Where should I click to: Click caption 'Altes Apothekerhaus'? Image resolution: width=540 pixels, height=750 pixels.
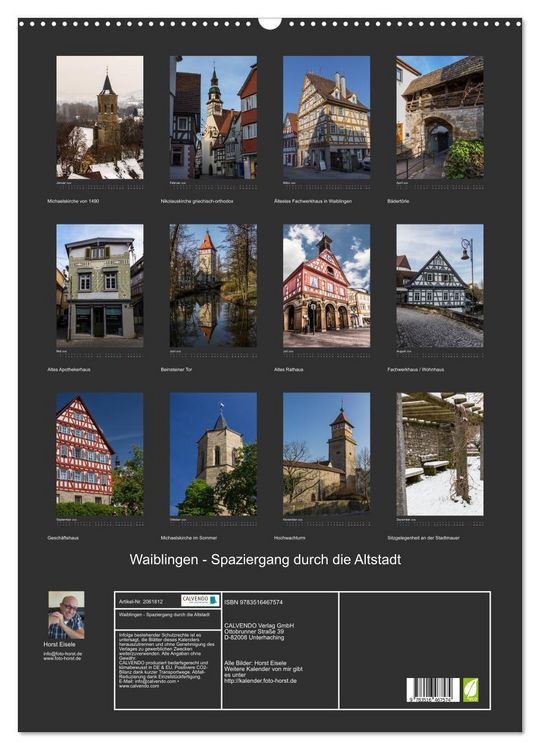[x=69, y=370]
